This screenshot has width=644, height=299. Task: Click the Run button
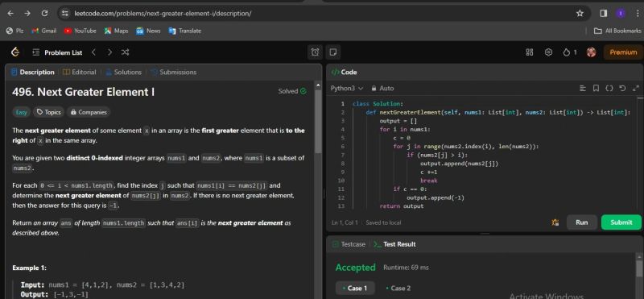(581, 222)
